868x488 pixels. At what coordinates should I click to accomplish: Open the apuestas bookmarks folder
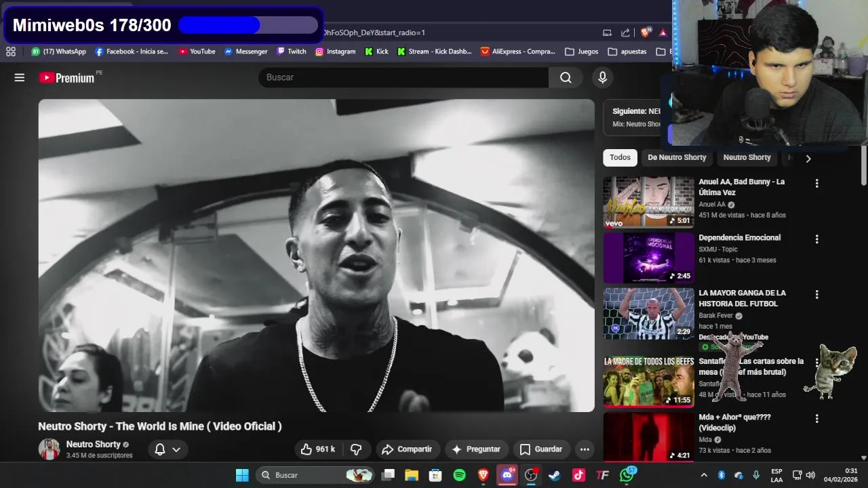(x=627, y=52)
